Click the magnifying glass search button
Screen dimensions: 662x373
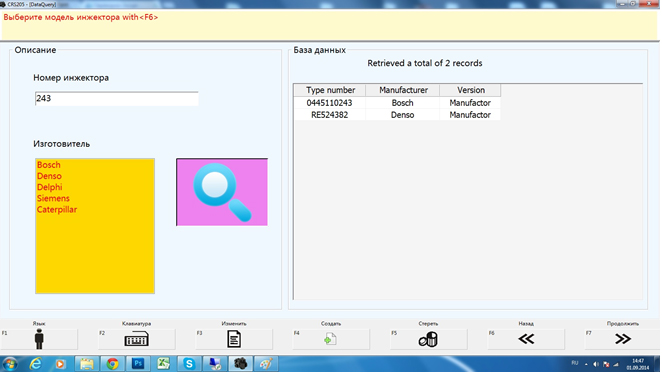[x=222, y=192]
